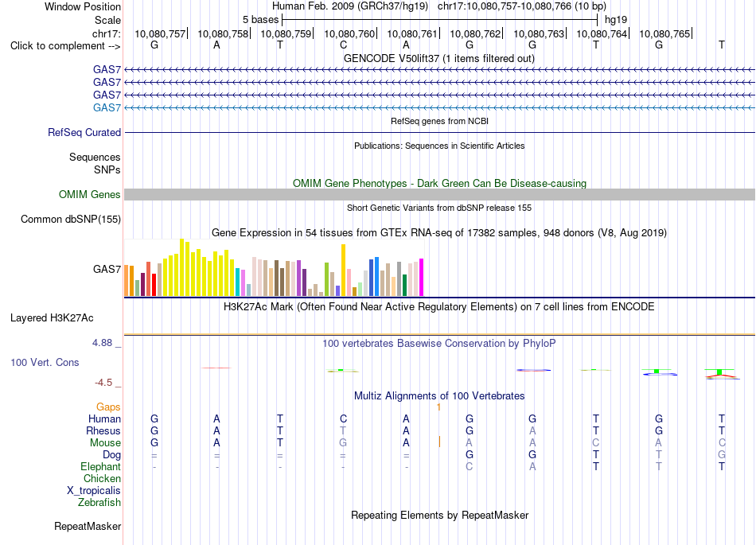The height and width of the screenshot is (545, 756).
Task: Click the magenta bar in GTEx chart
Action: [422, 277]
